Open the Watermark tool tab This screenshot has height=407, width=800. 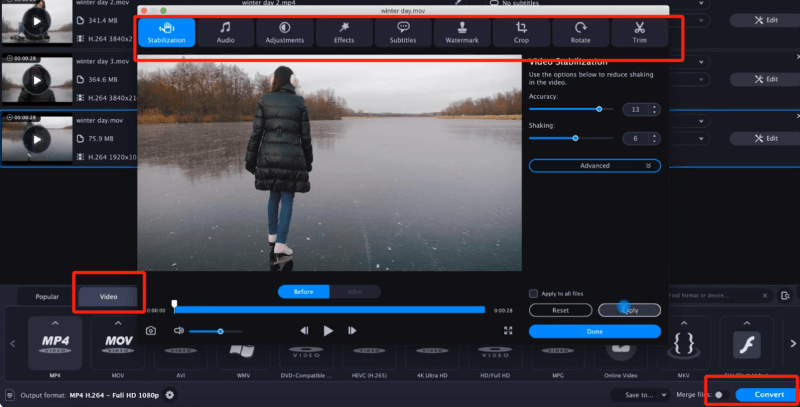tap(462, 33)
